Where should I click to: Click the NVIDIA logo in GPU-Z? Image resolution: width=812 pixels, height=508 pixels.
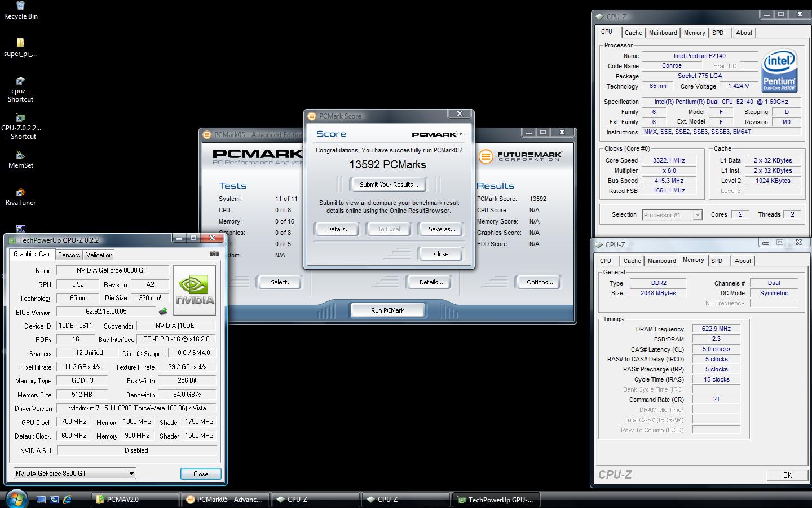(x=195, y=290)
